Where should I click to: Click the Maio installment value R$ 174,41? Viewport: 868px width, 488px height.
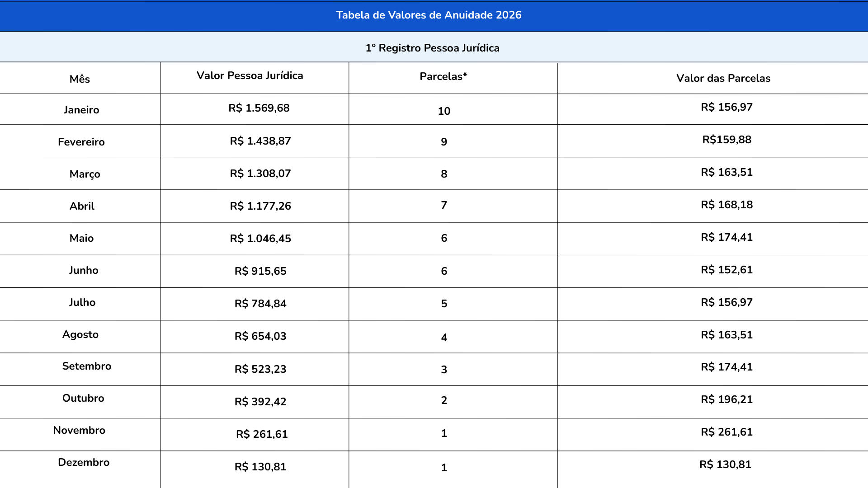coord(726,237)
